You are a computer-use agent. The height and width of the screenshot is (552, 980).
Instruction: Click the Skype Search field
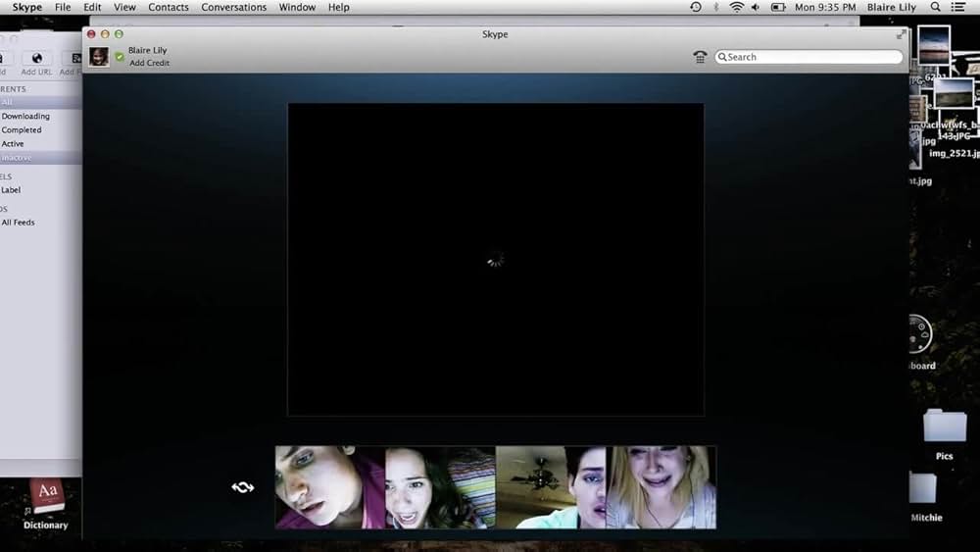pyautogui.click(x=808, y=57)
